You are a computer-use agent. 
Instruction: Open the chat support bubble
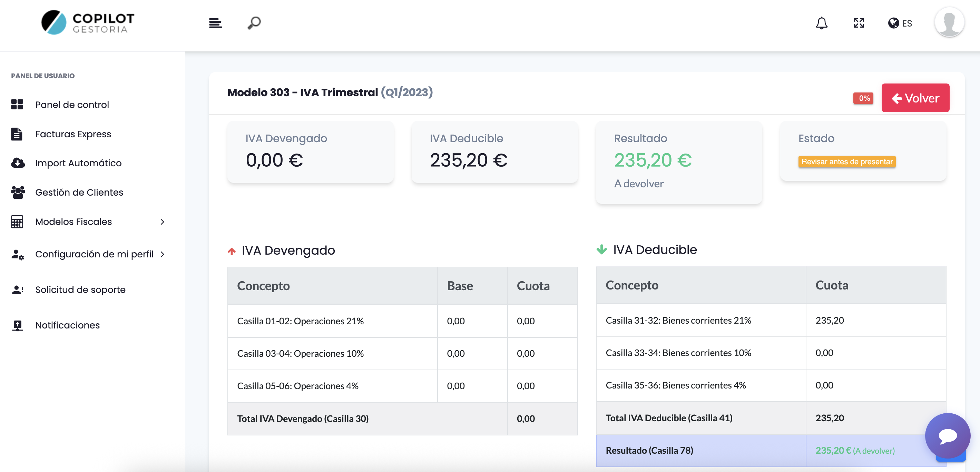948,436
